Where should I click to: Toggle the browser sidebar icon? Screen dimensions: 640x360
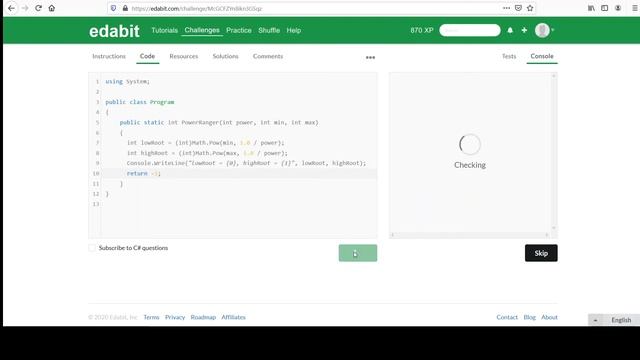[604, 8]
